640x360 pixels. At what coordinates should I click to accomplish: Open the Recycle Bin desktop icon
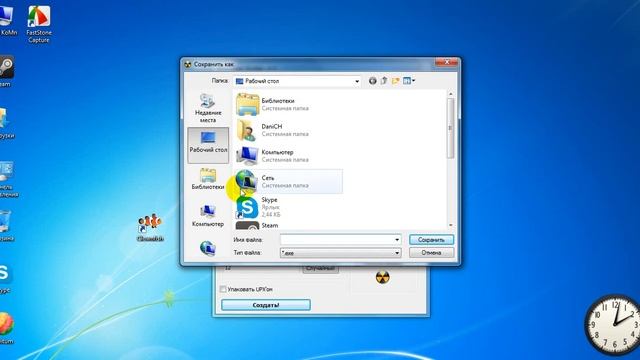(6, 226)
